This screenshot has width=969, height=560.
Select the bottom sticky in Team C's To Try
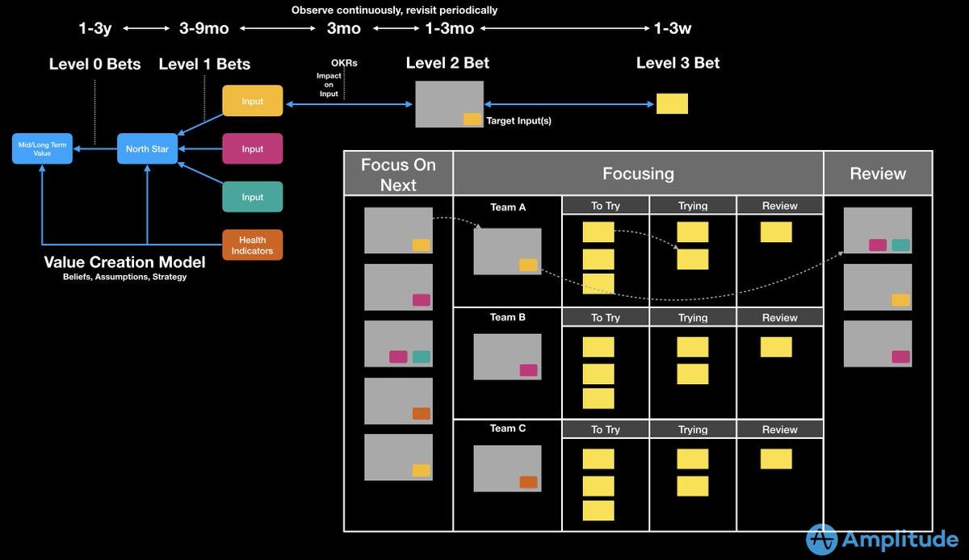(x=598, y=510)
